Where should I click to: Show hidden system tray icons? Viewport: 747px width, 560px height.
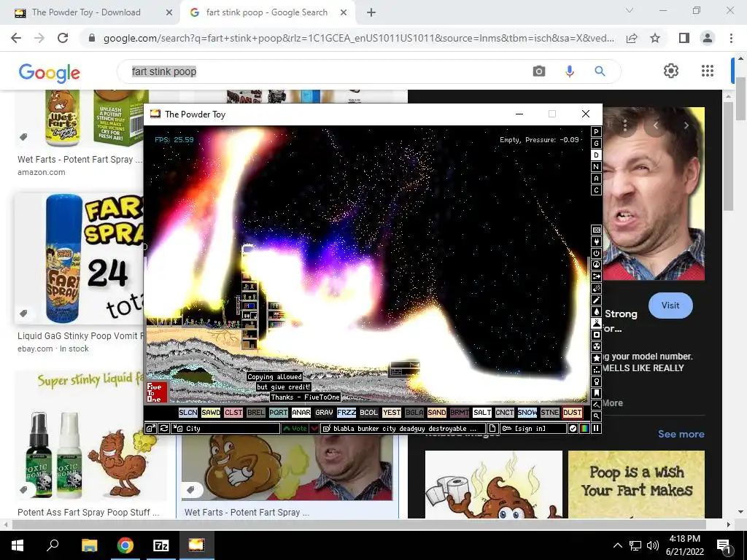click(x=617, y=545)
